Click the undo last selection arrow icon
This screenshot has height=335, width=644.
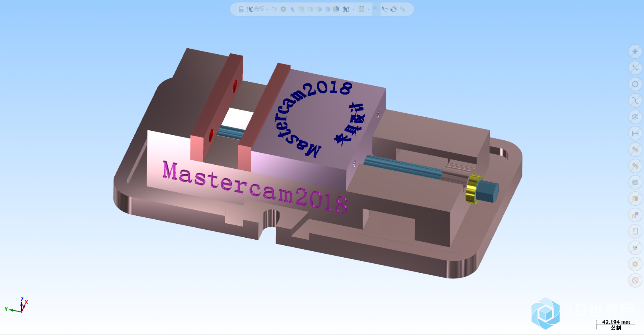(x=402, y=9)
